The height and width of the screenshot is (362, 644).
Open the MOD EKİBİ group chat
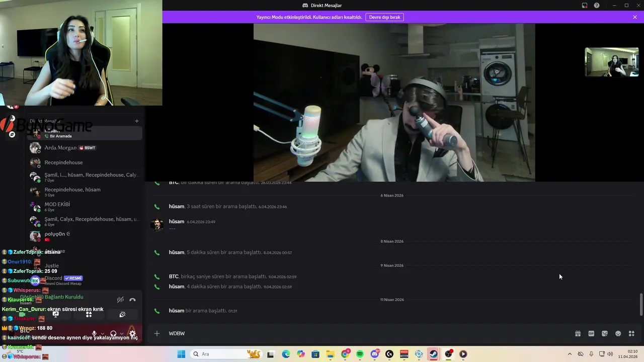point(85,207)
